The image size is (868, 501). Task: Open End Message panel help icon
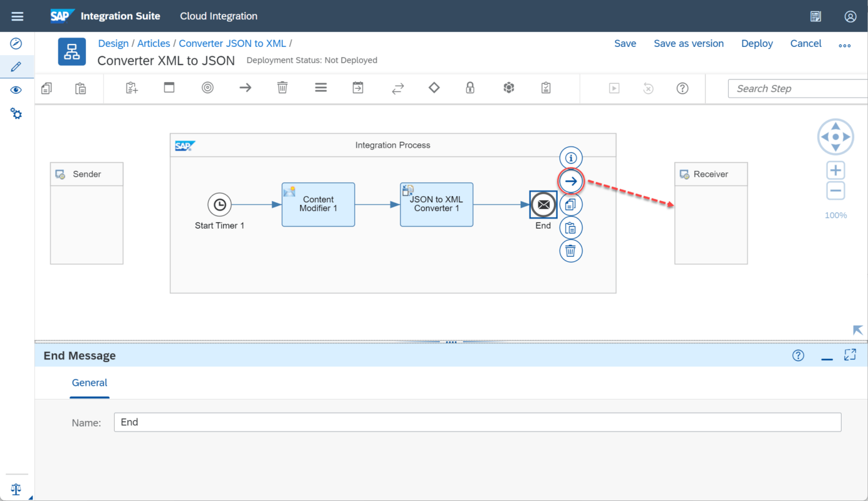point(798,356)
